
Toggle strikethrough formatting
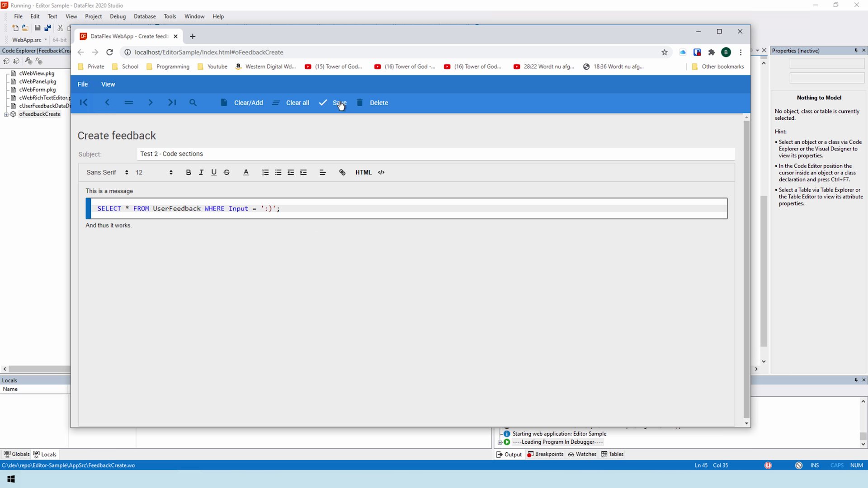click(226, 172)
